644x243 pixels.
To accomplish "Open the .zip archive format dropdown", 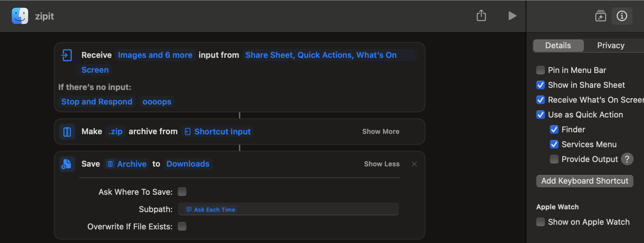I will pyautogui.click(x=115, y=132).
